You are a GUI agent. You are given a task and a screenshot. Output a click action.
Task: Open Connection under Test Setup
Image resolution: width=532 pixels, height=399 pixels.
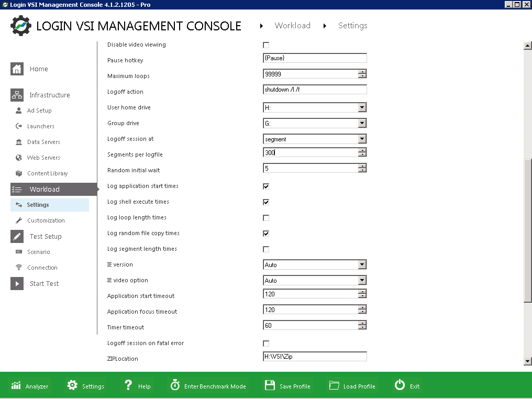coord(42,268)
